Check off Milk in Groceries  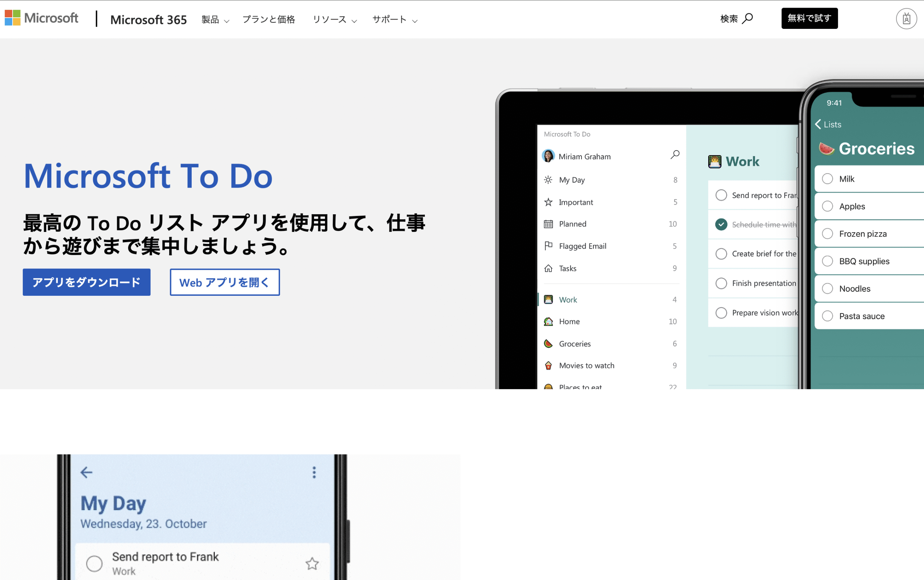827,179
